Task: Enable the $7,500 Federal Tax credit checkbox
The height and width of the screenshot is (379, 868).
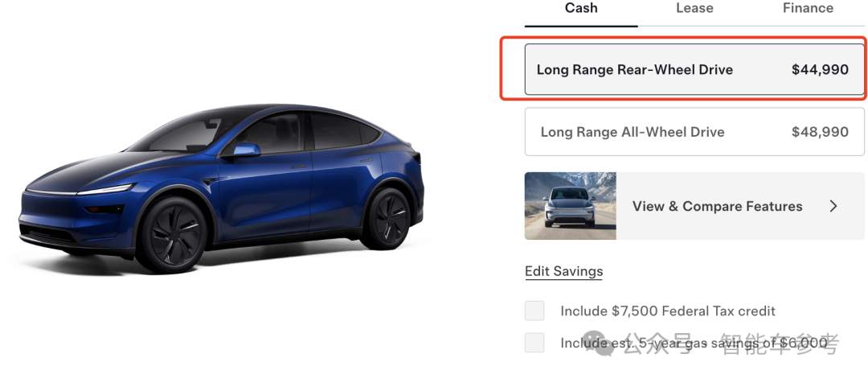Action: click(x=534, y=311)
